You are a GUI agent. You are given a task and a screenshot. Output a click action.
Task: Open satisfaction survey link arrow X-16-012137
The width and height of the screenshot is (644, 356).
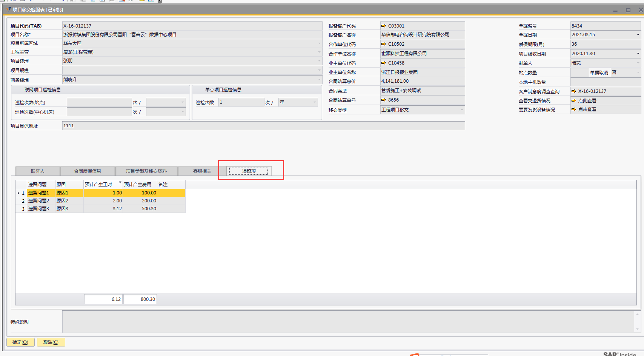pyautogui.click(x=574, y=91)
